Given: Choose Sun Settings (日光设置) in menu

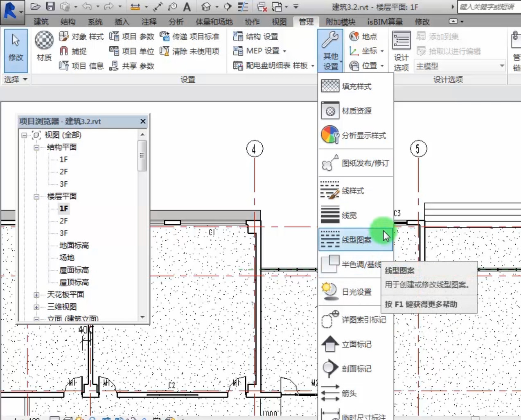Looking at the screenshot, I should click(350, 292).
